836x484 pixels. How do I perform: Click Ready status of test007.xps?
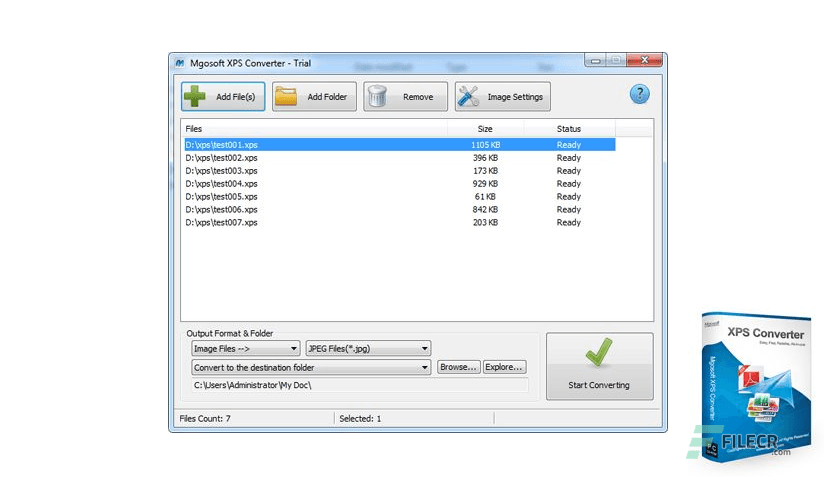click(569, 222)
